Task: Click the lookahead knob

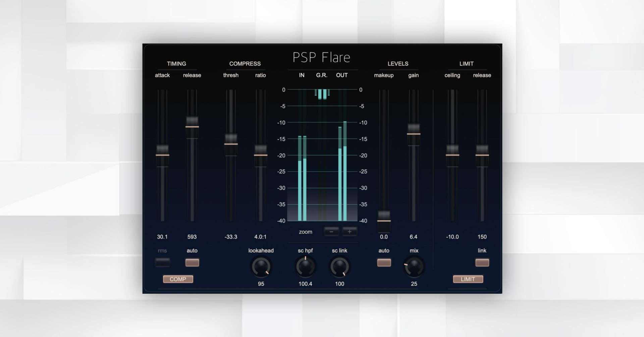Action: tap(261, 267)
